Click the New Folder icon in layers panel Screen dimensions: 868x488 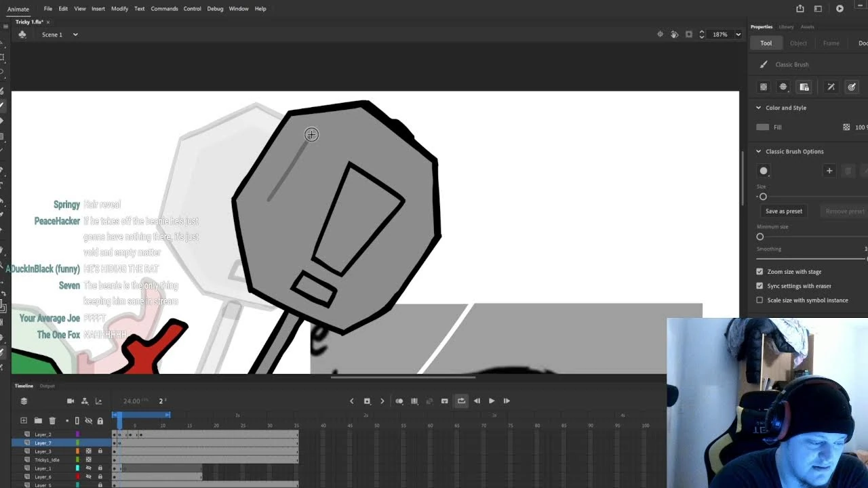tap(38, 420)
